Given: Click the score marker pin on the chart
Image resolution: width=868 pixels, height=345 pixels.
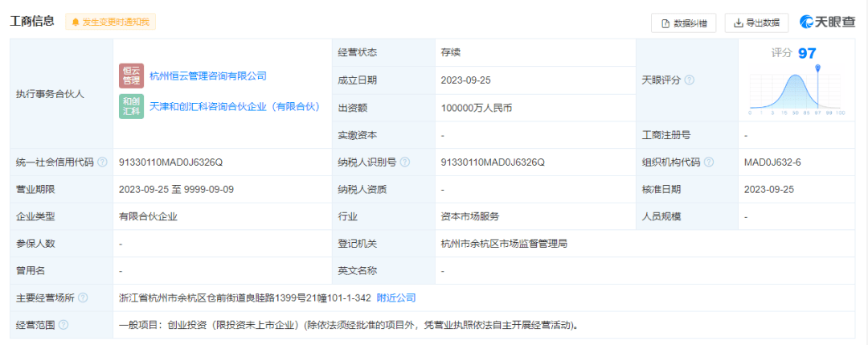Looking at the screenshot, I should 818,69.
